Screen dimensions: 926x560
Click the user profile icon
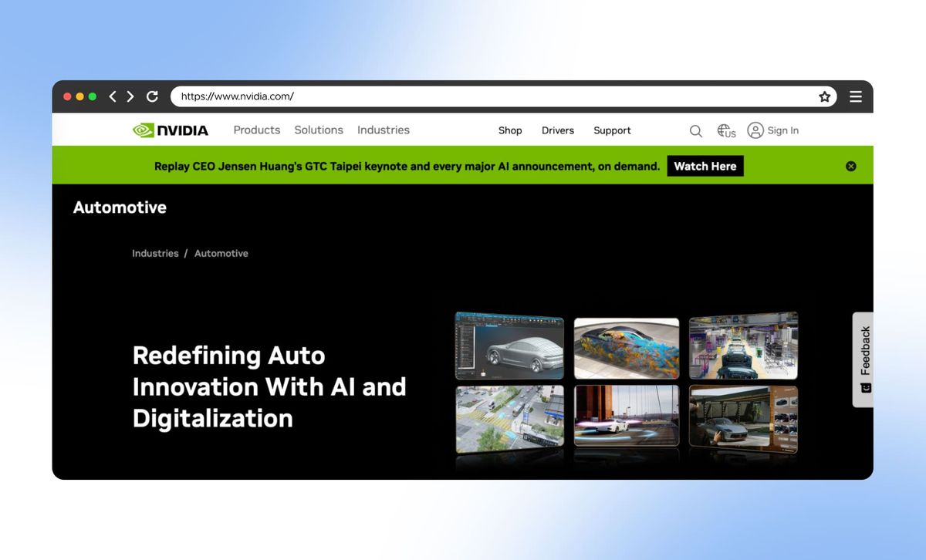755,130
